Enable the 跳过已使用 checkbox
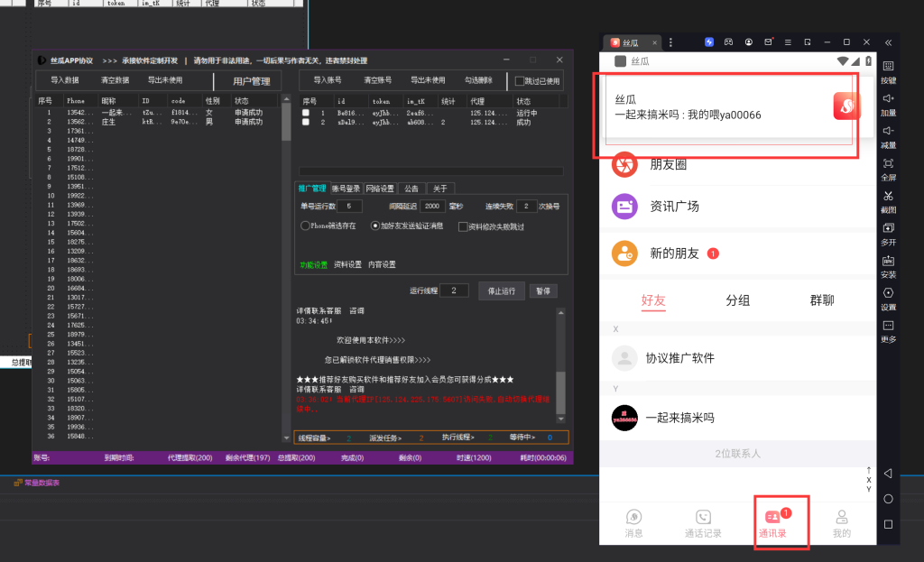 tap(521, 81)
